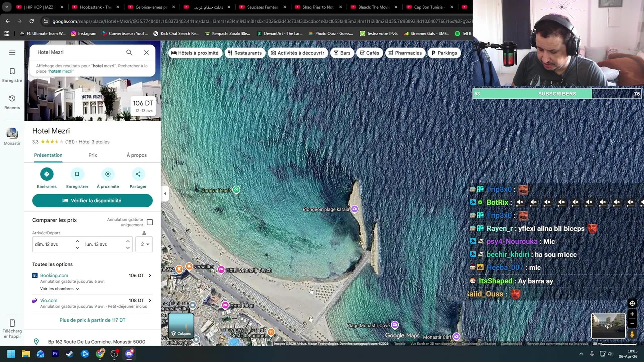Click the Qaraiya Beach map marker

[x=236, y=190]
